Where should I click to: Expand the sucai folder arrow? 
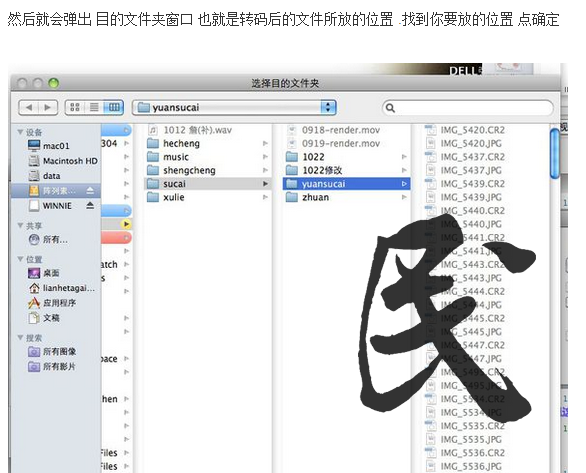pyautogui.click(x=265, y=184)
